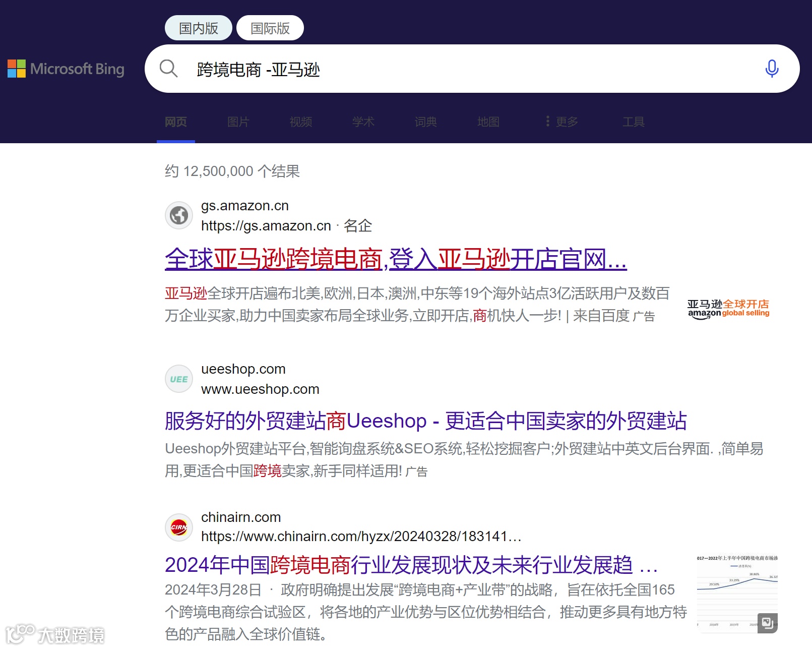Click the UEE ueeshop.com favicon
This screenshot has width=812, height=649.
point(178,379)
